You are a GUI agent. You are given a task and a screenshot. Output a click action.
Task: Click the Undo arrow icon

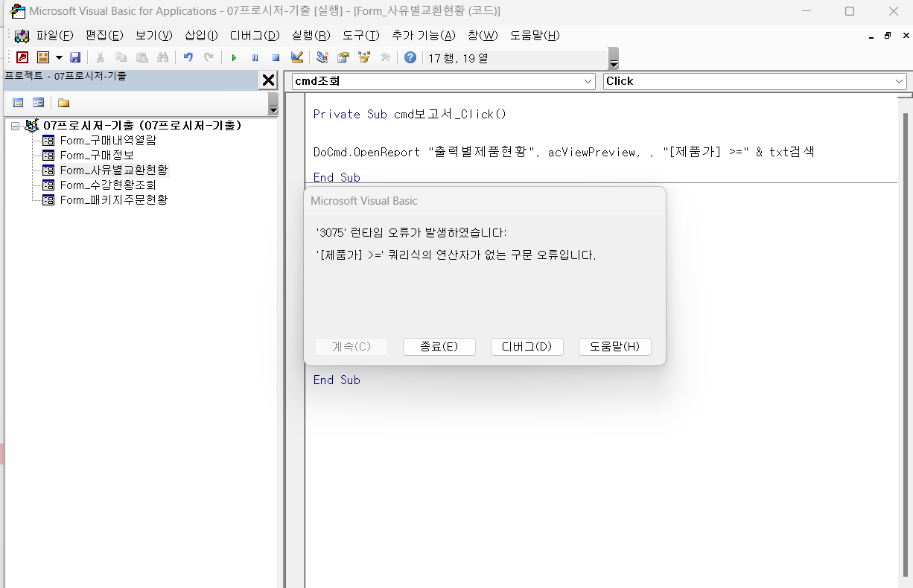click(x=188, y=57)
